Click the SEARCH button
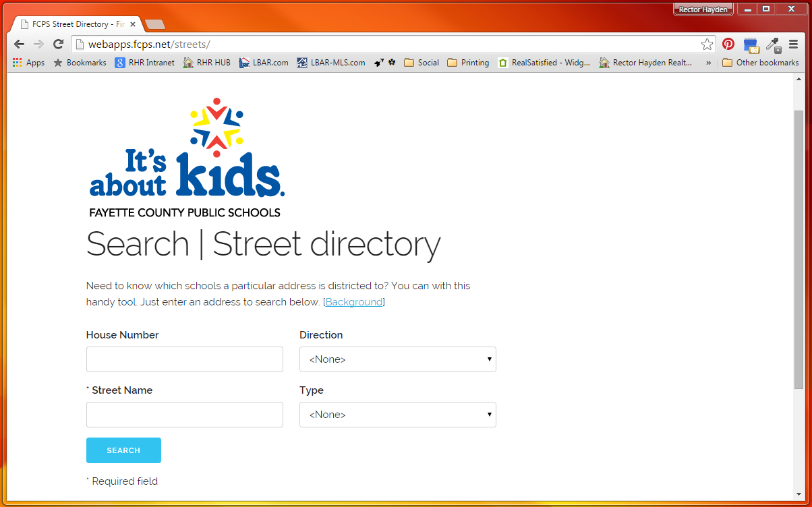The image size is (812, 507). point(123,450)
